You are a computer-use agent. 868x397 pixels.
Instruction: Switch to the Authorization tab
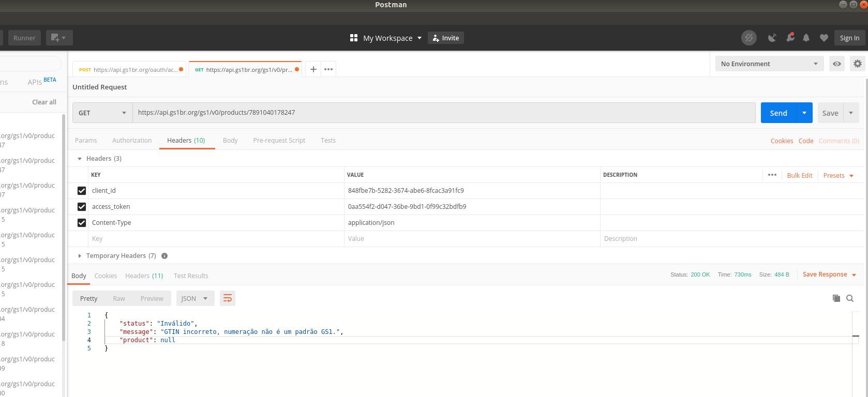(132, 141)
